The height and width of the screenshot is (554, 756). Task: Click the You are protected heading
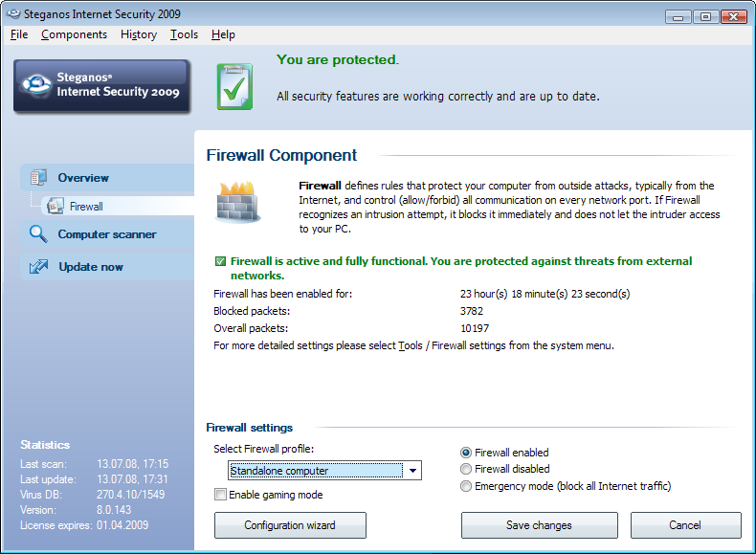[x=338, y=59]
